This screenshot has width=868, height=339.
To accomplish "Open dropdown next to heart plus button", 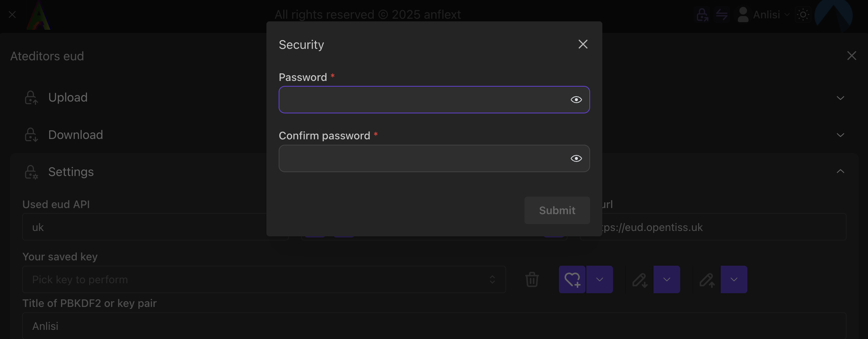I will point(599,279).
